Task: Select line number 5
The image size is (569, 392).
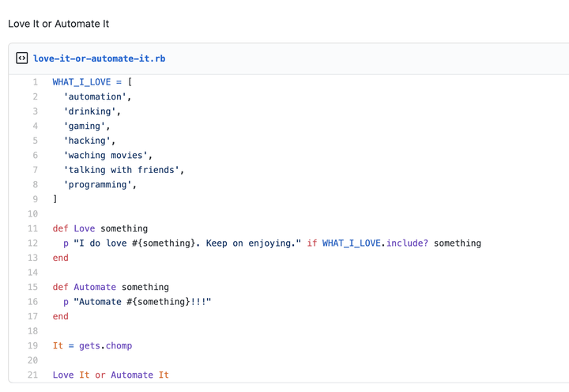Action: 35,141
